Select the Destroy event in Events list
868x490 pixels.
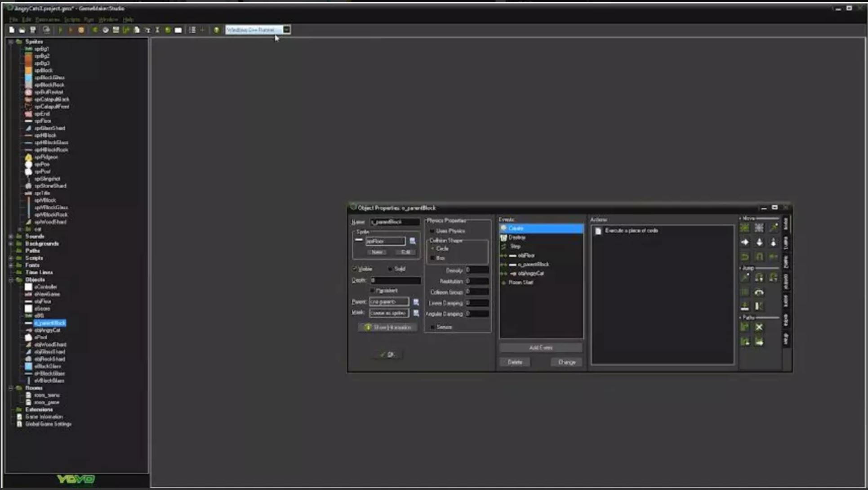click(x=517, y=237)
